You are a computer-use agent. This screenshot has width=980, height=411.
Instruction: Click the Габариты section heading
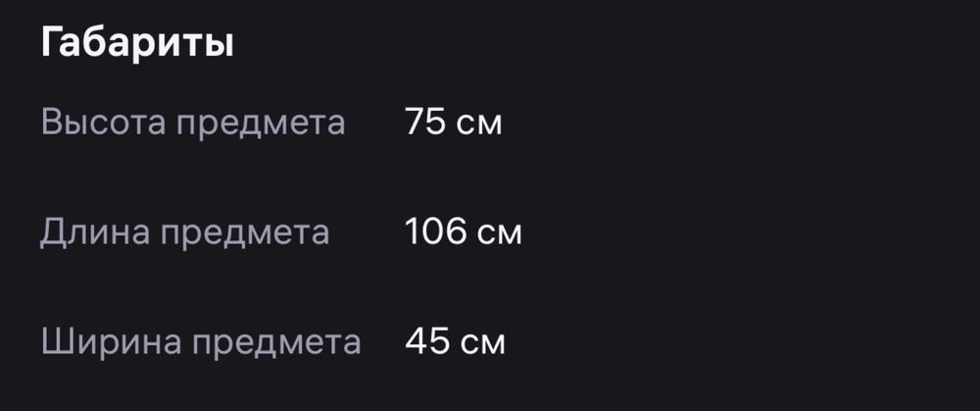point(137,45)
